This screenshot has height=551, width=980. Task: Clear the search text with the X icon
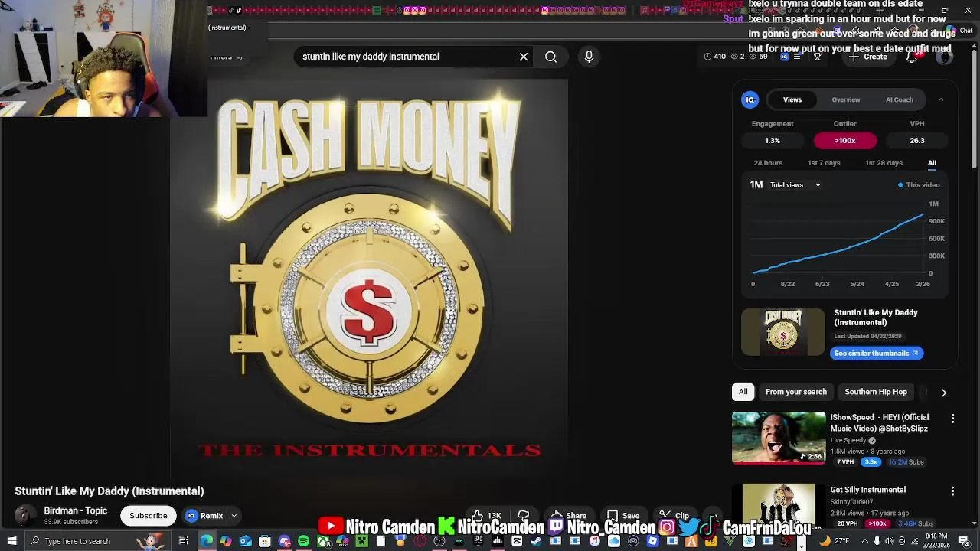point(524,57)
